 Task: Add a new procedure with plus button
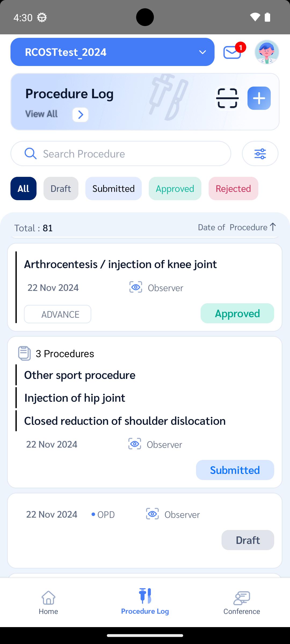click(x=259, y=98)
